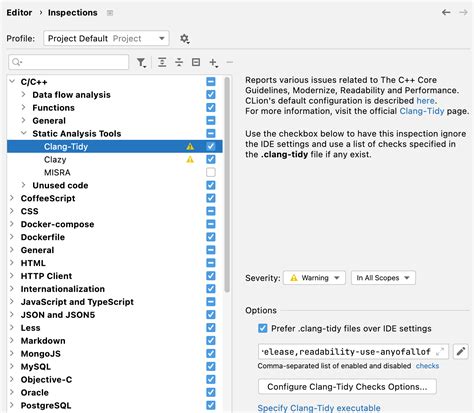Viewport: 474px width, 413px height.
Task: Toggle the C/C++ group checkbox
Action: pyautogui.click(x=211, y=81)
